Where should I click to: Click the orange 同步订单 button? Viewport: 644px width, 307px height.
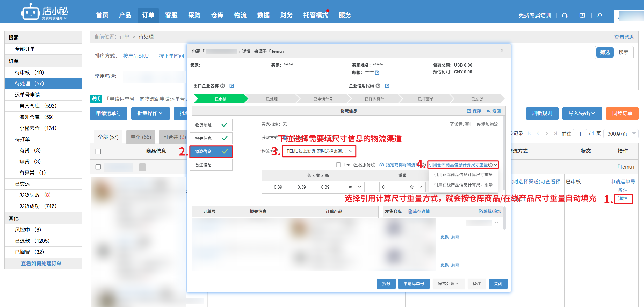click(622, 113)
